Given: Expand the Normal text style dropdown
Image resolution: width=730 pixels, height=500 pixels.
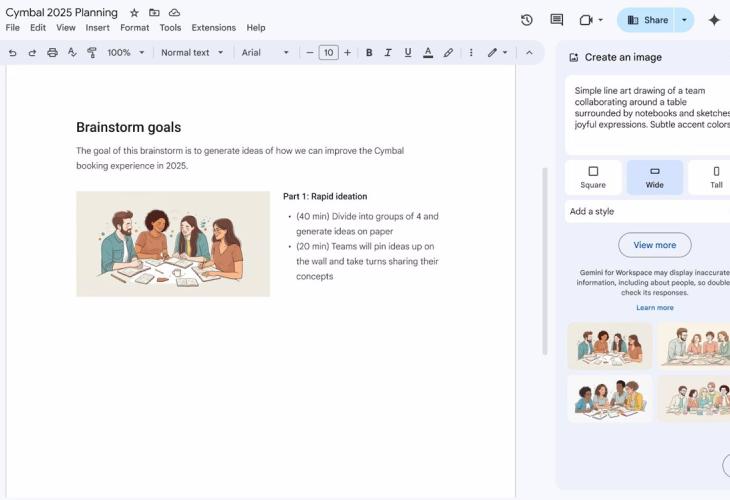Looking at the screenshot, I should tap(192, 53).
